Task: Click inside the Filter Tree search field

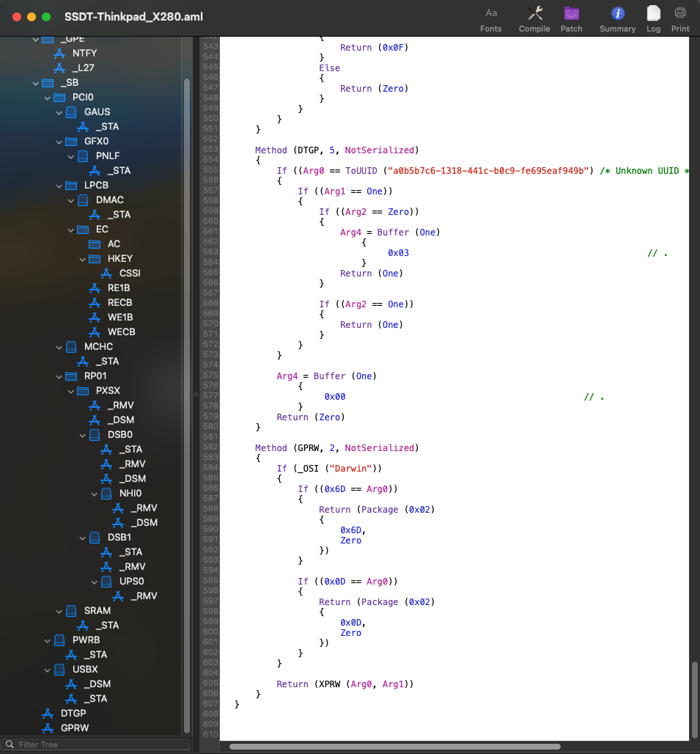Action: click(96, 744)
